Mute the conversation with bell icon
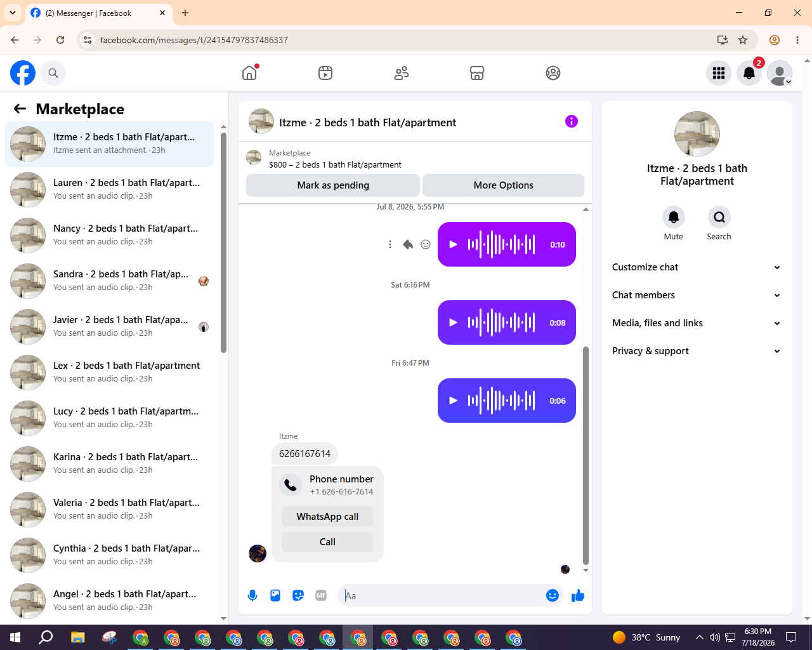 [x=674, y=217]
